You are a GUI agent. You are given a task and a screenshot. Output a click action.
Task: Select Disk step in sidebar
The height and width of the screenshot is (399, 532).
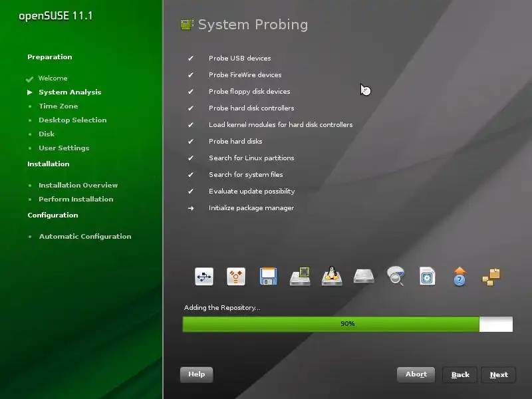tap(47, 134)
